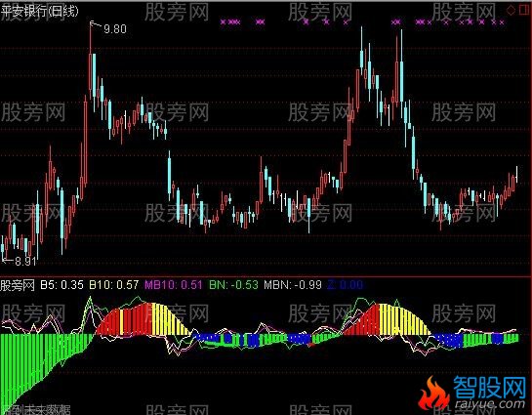The height and width of the screenshot is (415, 532).
Task: Click the 9.80 highest price label
Action: (x=115, y=29)
